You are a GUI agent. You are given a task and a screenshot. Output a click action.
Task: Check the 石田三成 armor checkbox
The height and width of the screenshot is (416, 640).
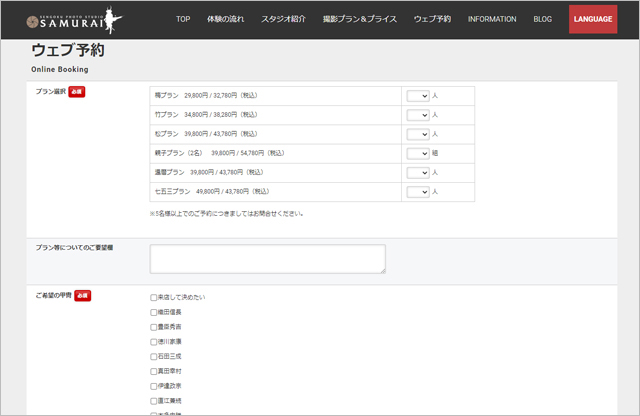click(153, 356)
